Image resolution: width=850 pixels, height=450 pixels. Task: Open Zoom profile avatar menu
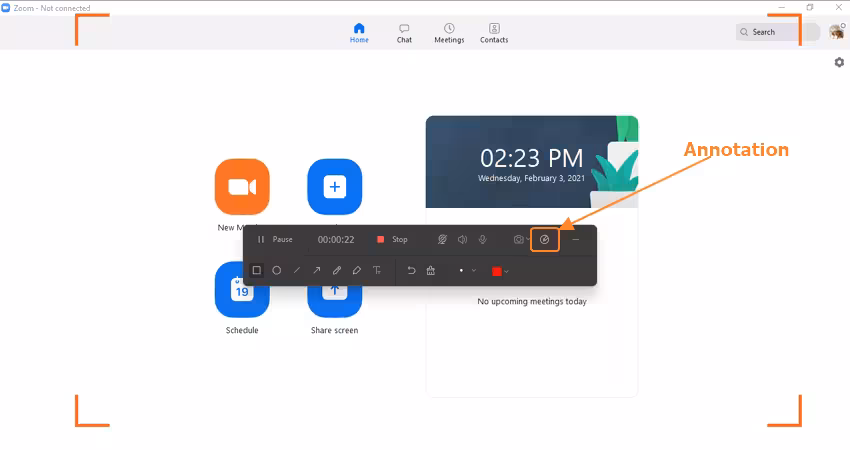[837, 31]
